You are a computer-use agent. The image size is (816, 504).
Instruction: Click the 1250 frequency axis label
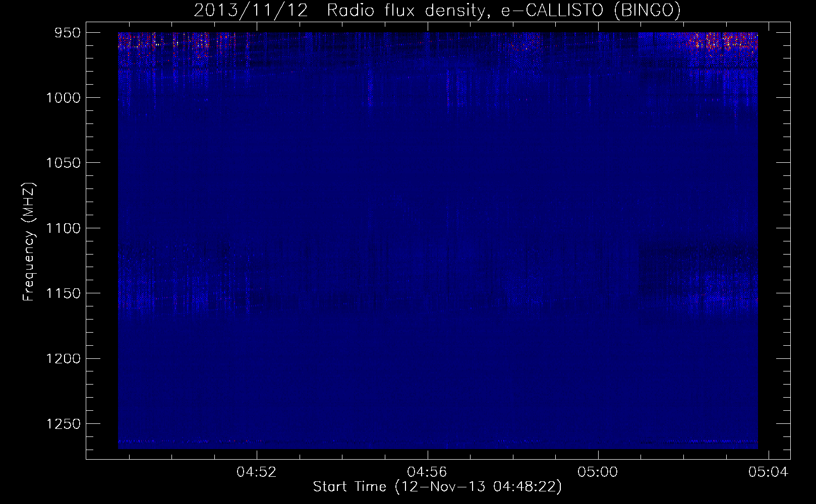pyautogui.click(x=63, y=424)
